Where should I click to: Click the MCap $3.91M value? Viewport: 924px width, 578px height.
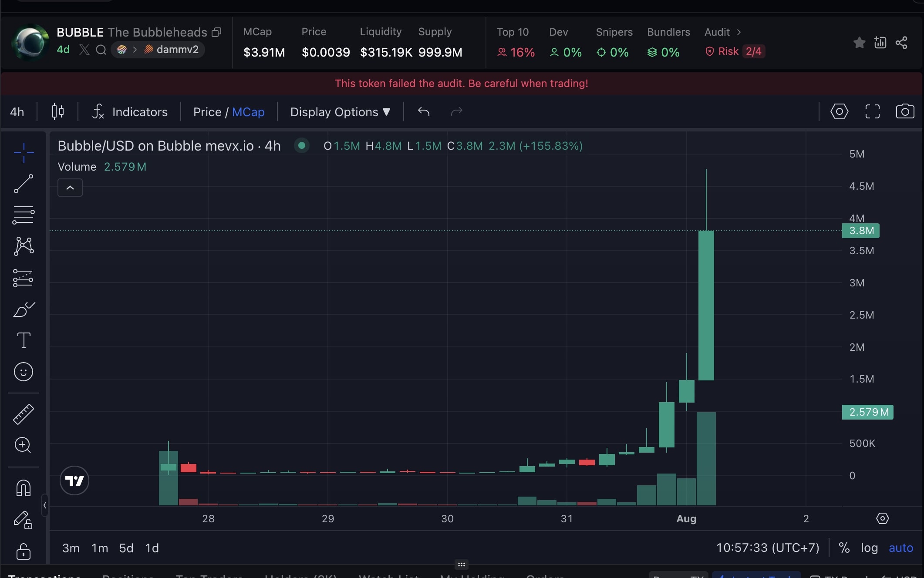tap(264, 52)
